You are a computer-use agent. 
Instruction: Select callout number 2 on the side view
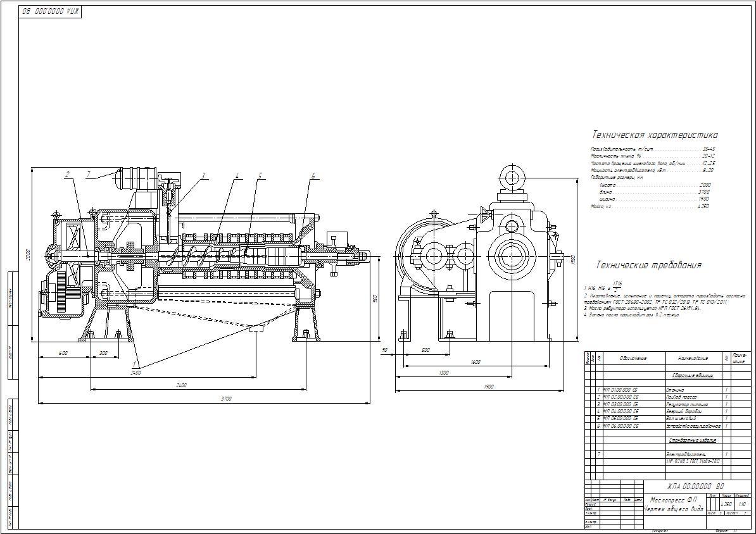(x=66, y=173)
